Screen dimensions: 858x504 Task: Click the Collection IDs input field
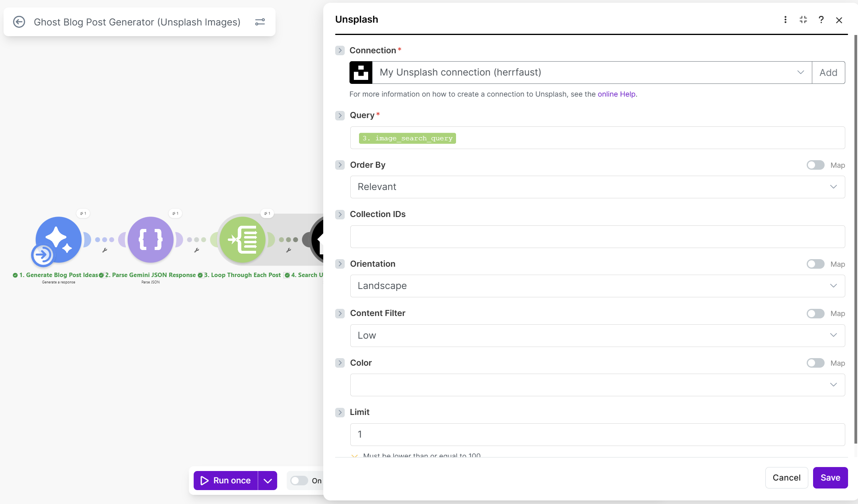(597, 236)
